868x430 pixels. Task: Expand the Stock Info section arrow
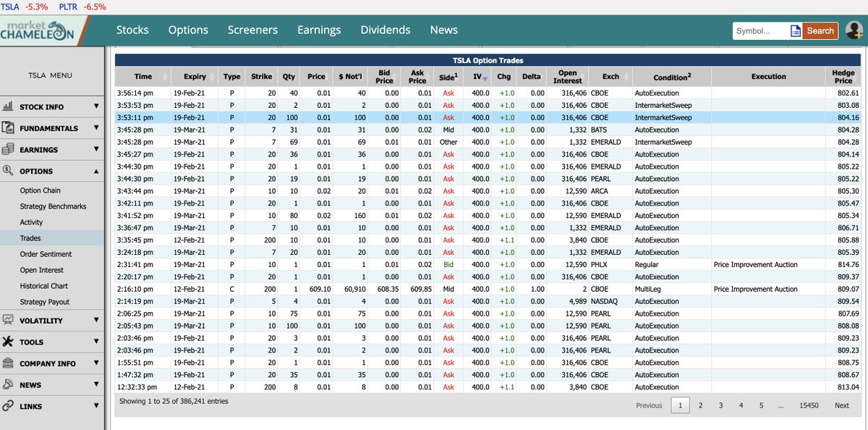[x=96, y=106]
